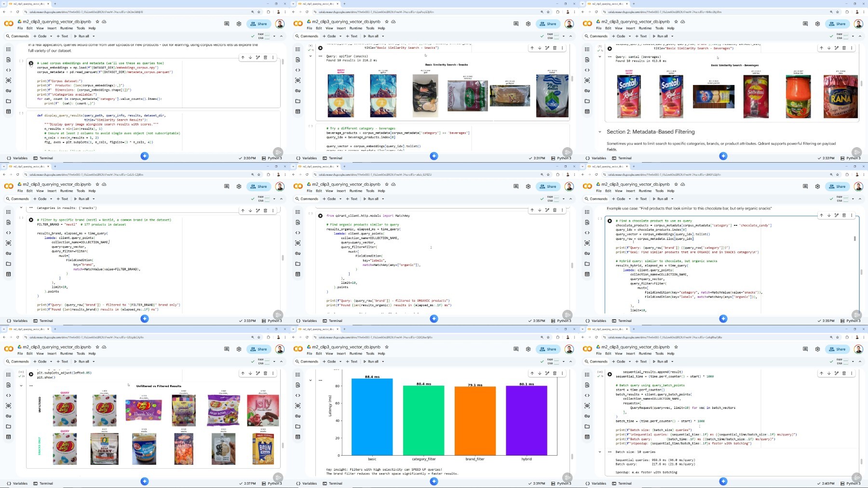The height and width of the screenshot is (488, 868).
Task: Open user account avatar in the 2:37 PM window
Action: (x=280, y=349)
